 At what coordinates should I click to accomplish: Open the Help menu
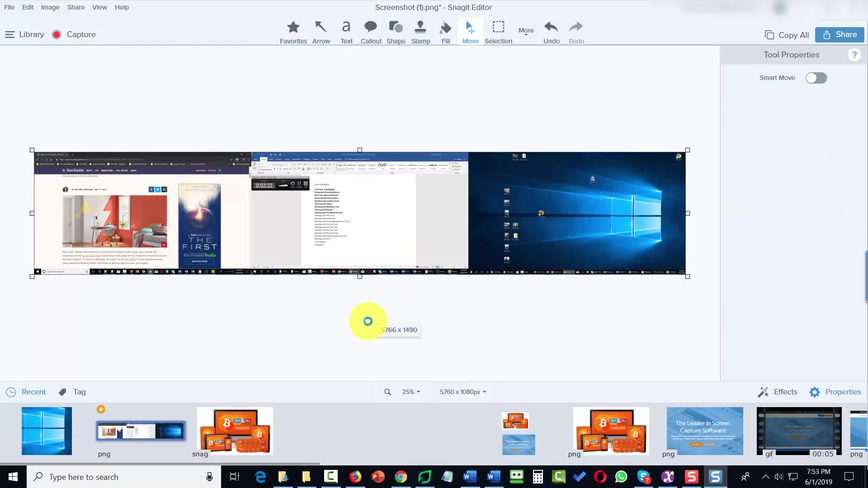point(122,7)
